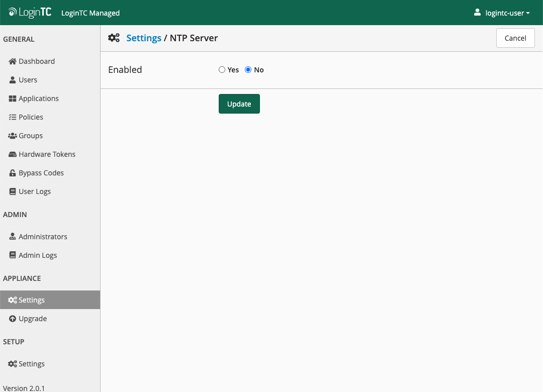Select Yes to enable NTP server
The height and width of the screenshot is (392, 543).
222,70
